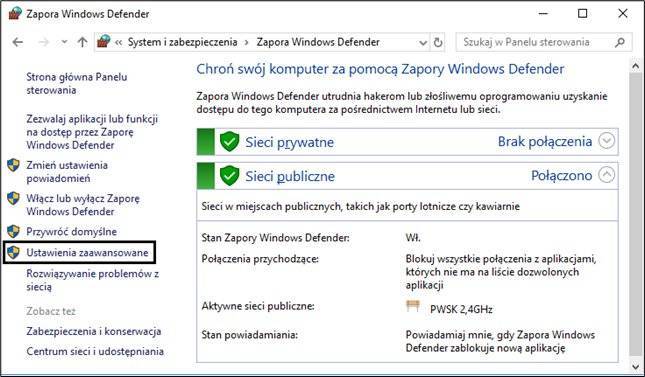Minimize the Zapora Windows Defender window

543,14
